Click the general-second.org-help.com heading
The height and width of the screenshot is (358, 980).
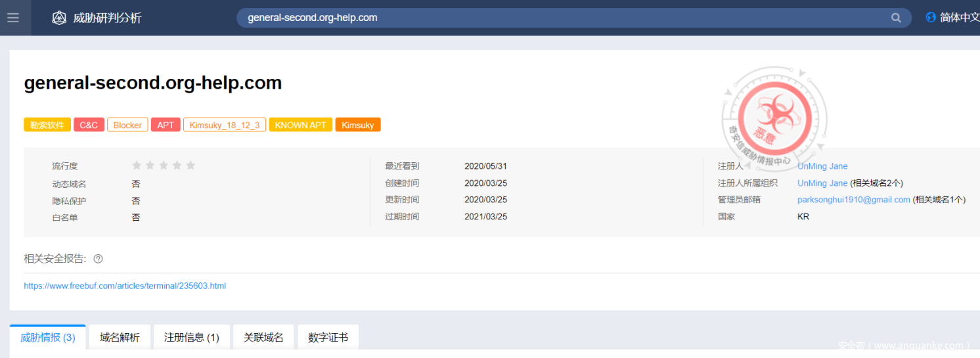tap(153, 83)
